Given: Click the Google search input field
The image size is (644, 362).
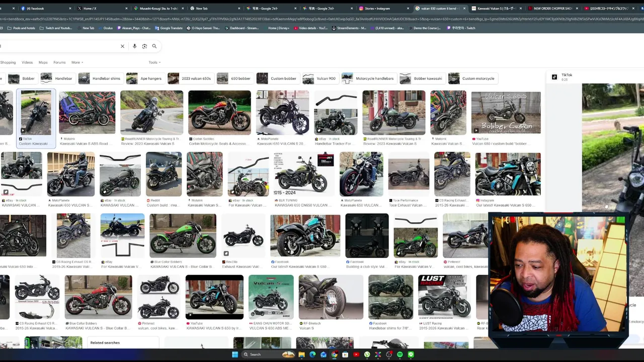Looking at the screenshot, I should [x=58, y=46].
